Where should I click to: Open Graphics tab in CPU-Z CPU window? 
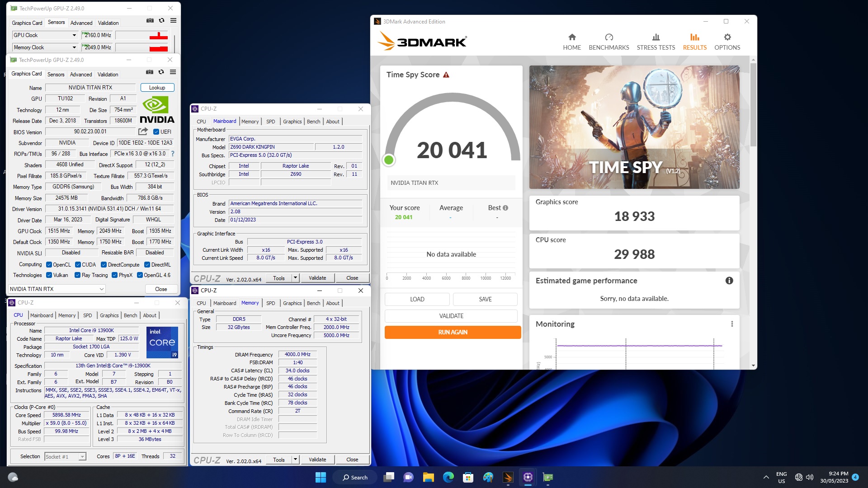[109, 315]
